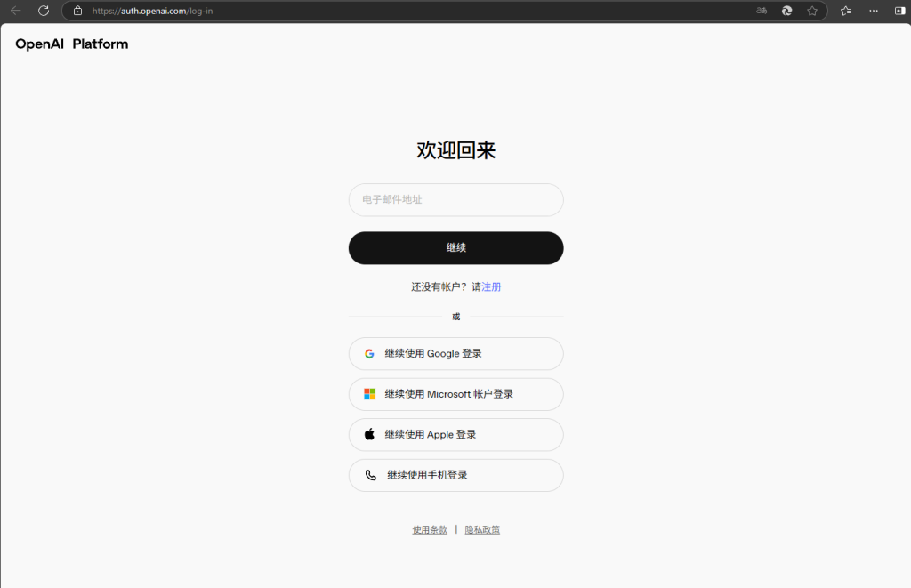Click the back navigation arrow

point(17,11)
